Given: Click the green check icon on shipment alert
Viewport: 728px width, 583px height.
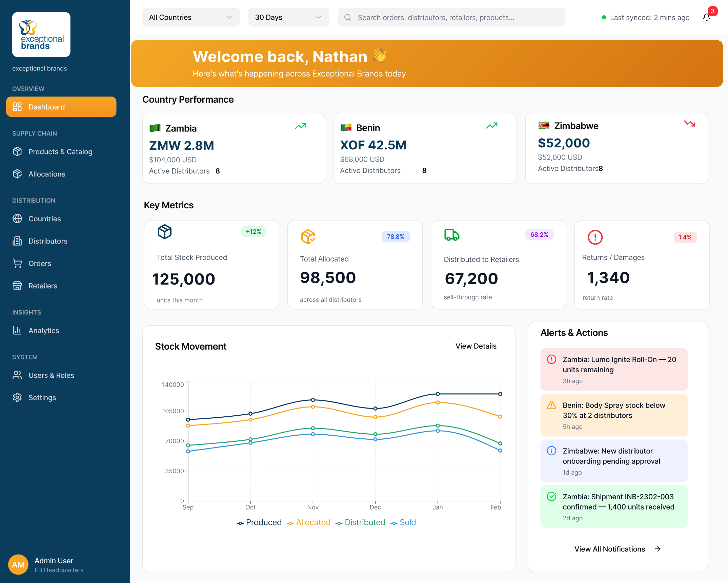Looking at the screenshot, I should pos(551,496).
